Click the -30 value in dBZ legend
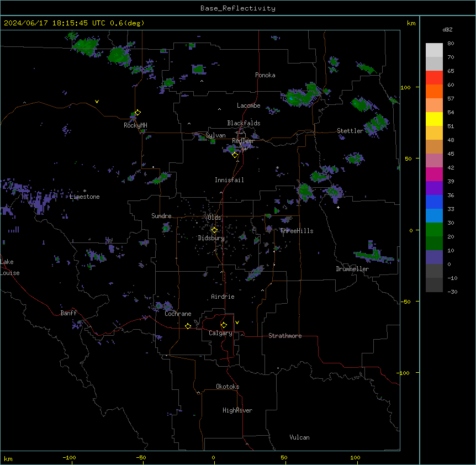Screen dimensions: 476x465 click(452, 292)
